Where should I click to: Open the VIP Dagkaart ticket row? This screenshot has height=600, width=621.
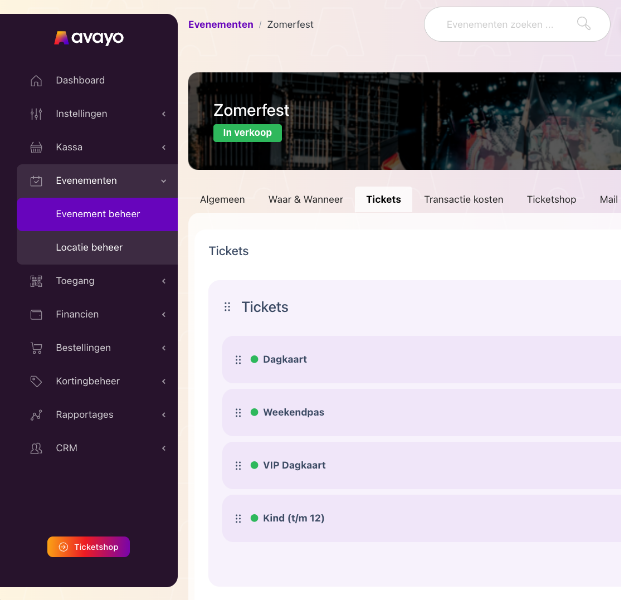(x=421, y=465)
